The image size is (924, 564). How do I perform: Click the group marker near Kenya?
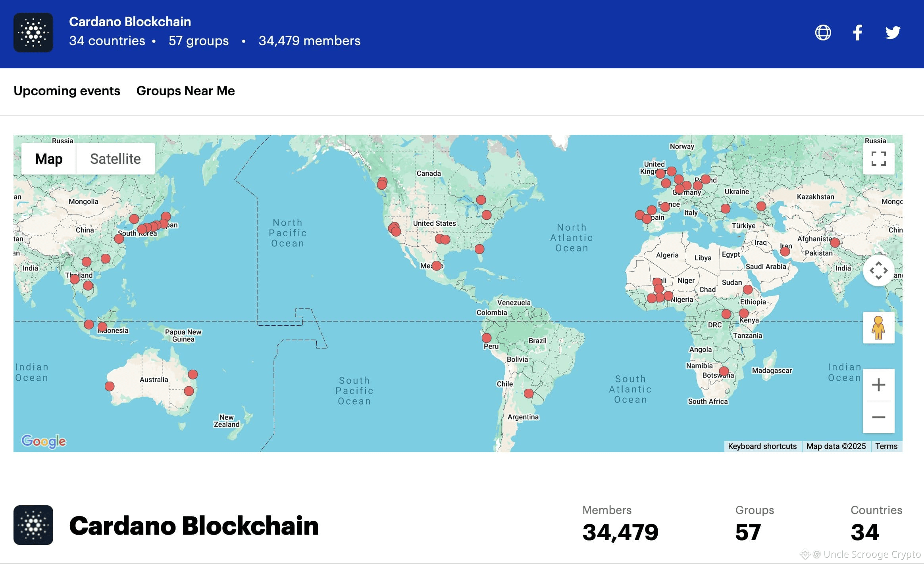[x=744, y=313]
